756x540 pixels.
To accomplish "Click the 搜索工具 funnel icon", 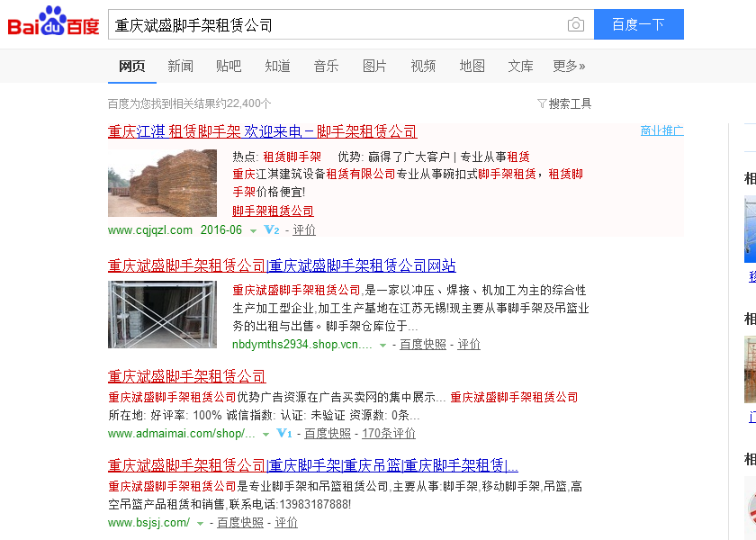I will (x=542, y=103).
